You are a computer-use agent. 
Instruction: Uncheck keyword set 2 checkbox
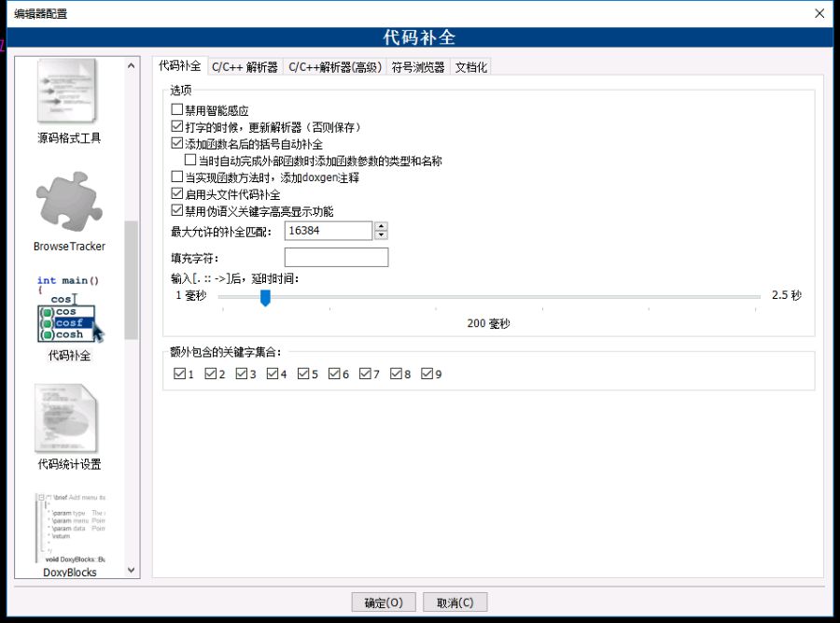coord(211,374)
